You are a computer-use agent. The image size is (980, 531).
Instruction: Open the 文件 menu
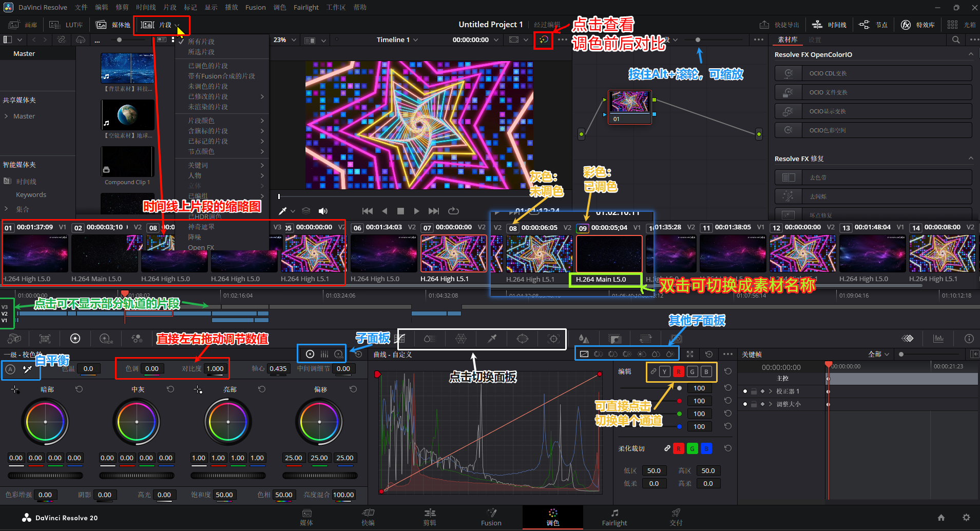pos(81,7)
